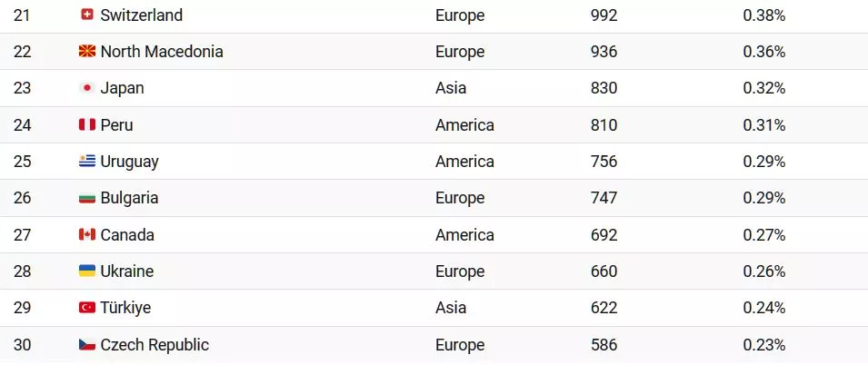Viewport: 868px width, 365px height.
Task: Click the Canada flag icon
Action: (87, 235)
